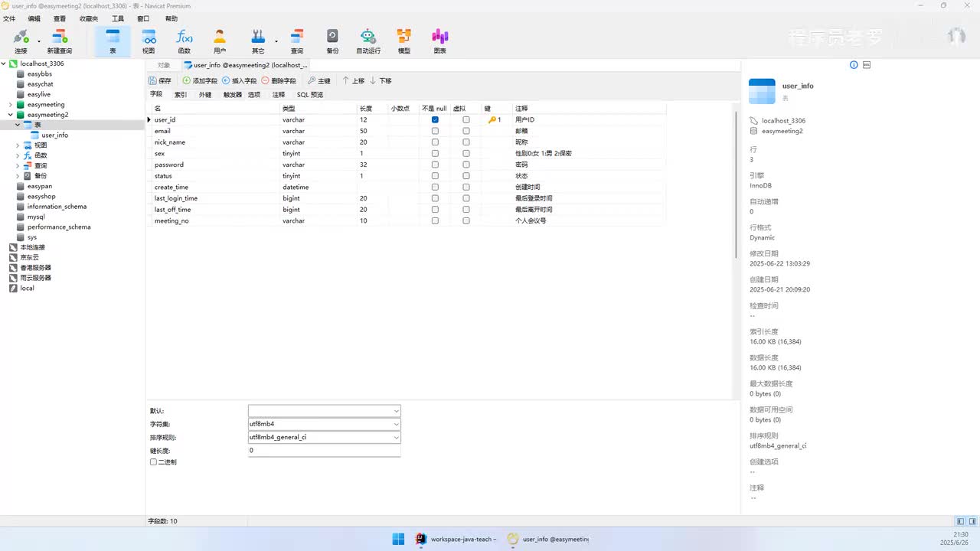This screenshot has height=551, width=980.
Task: Open the 窗口 Window menu
Action: tap(143, 18)
